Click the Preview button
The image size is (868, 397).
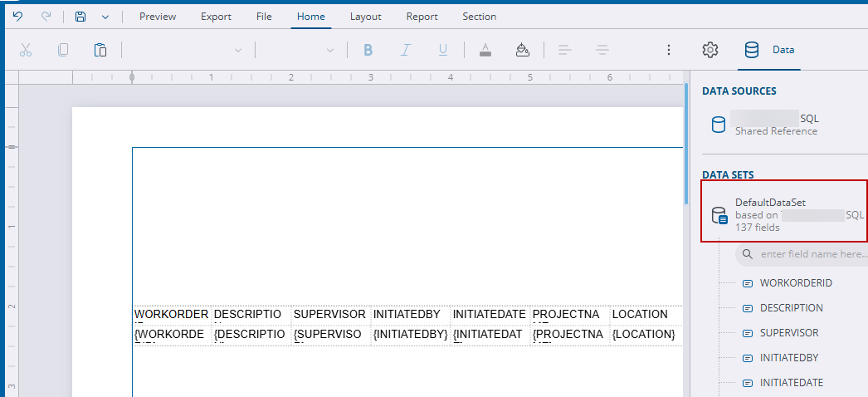(x=158, y=17)
